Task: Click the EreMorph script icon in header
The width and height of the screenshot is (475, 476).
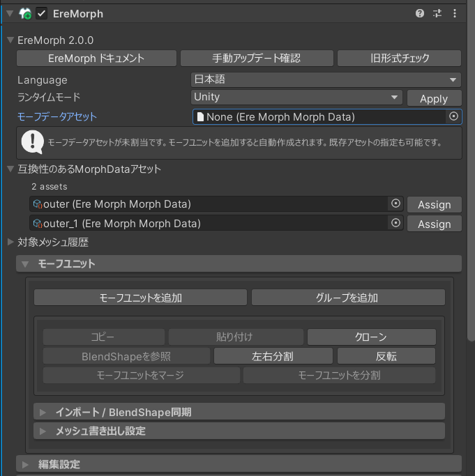Action: (x=25, y=14)
